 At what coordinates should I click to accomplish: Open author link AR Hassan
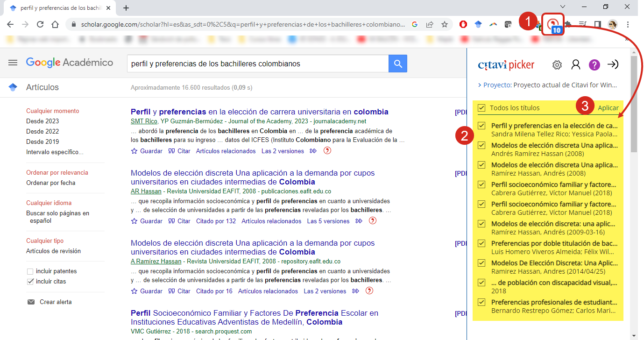click(x=146, y=191)
